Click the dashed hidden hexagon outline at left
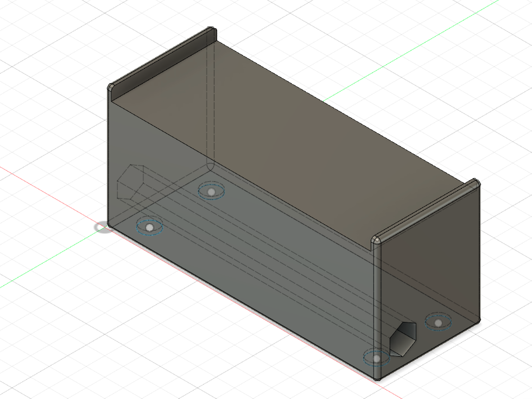 131,182
